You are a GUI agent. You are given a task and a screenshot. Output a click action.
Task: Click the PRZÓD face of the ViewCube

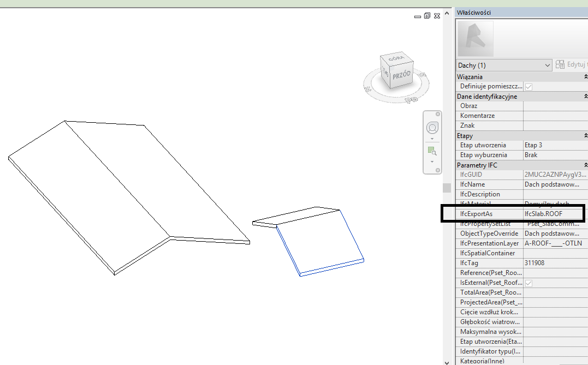(402, 76)
